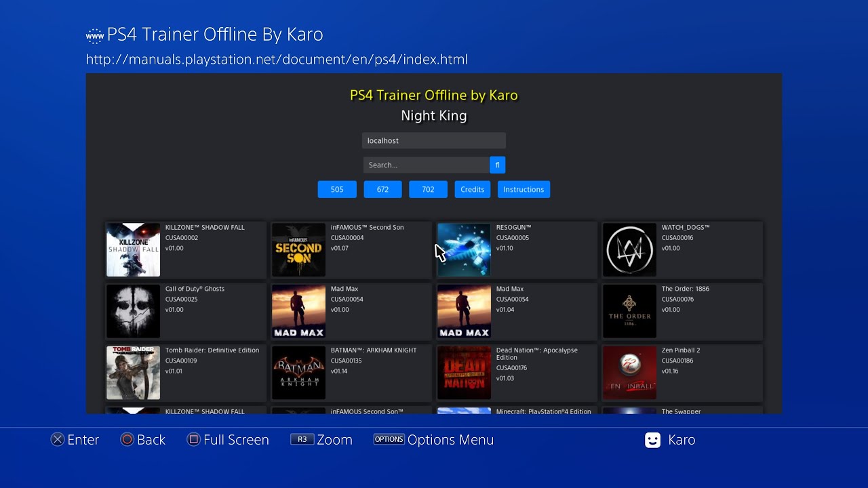Screen dimensions: 868x488
Task: Click 'BATMAN™: ARKHAM KNIGHT' title text
Action: point(375,350)
